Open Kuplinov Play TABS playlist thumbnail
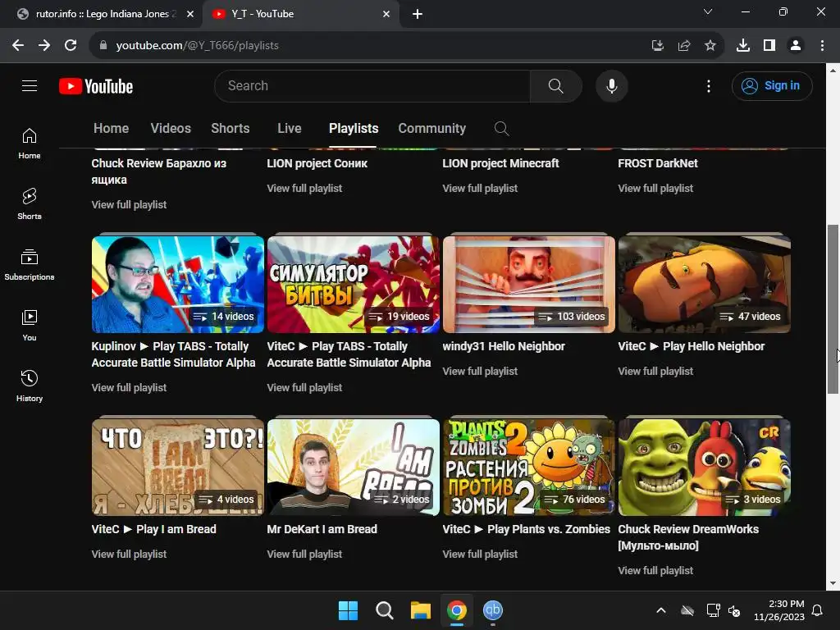840x630 pixels. point(178,285)
